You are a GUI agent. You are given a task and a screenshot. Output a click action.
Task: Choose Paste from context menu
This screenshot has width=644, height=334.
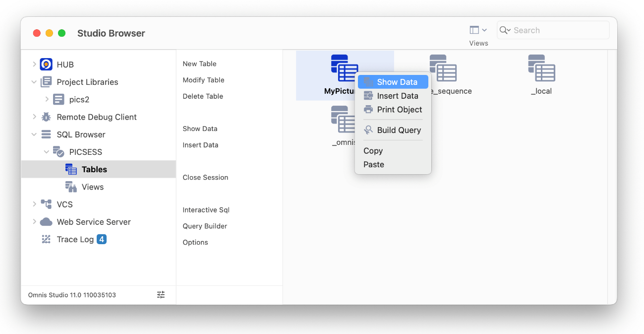[x=393, y=165]
